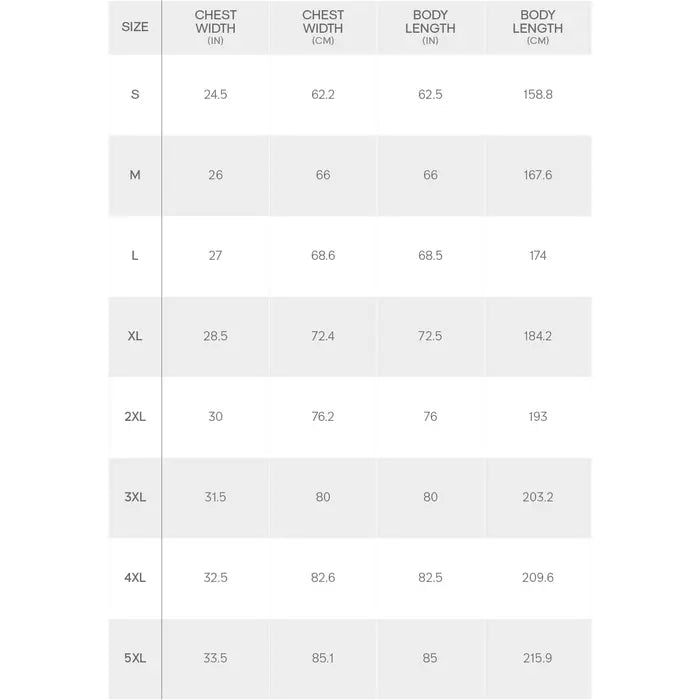Choose the 2XL size row label
This screenshot has height=700, width=700.
click(x=135, y=417)
